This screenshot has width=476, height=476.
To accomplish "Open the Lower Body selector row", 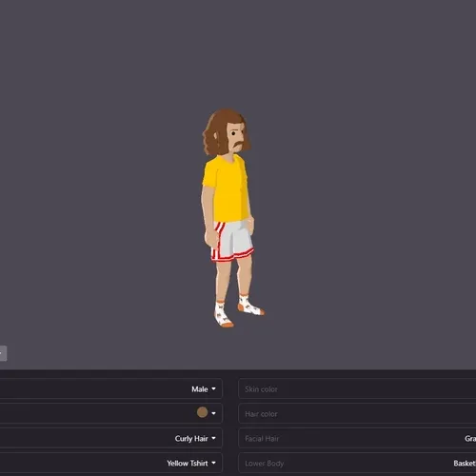I will point(357,463).
